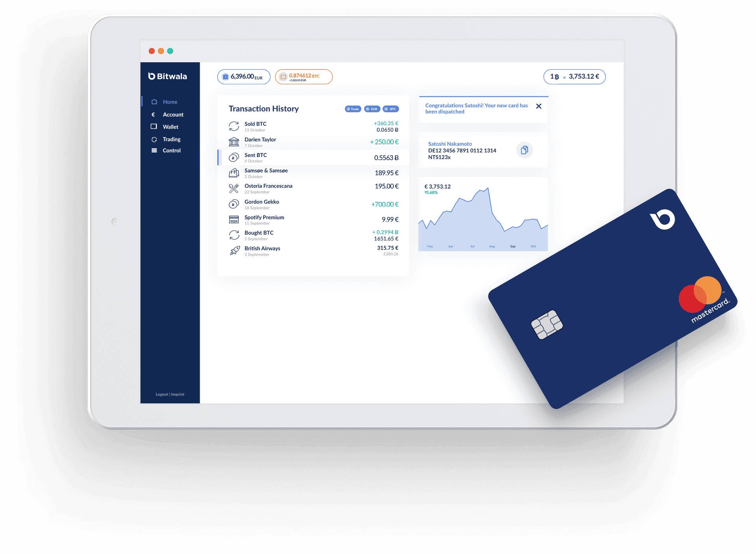The width and height of the screenshot is (756, 554).
Task: Click the Home icon in sidebar
Action: click(x=154, y=102)
